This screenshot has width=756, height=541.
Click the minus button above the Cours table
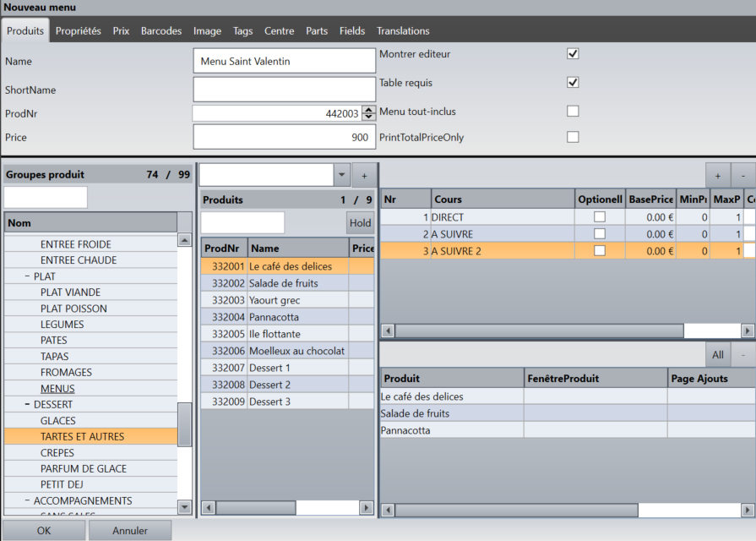click(742, 175)
